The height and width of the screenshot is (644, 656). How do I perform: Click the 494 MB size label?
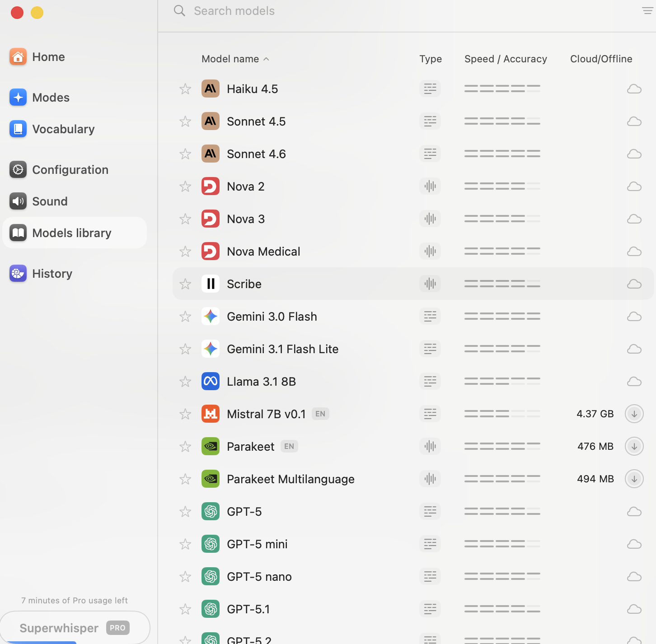coord(595,479)
